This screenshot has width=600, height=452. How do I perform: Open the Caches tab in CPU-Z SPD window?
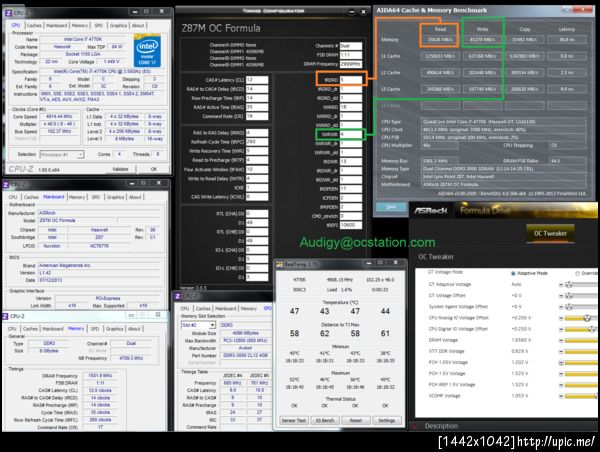(203, 308)
